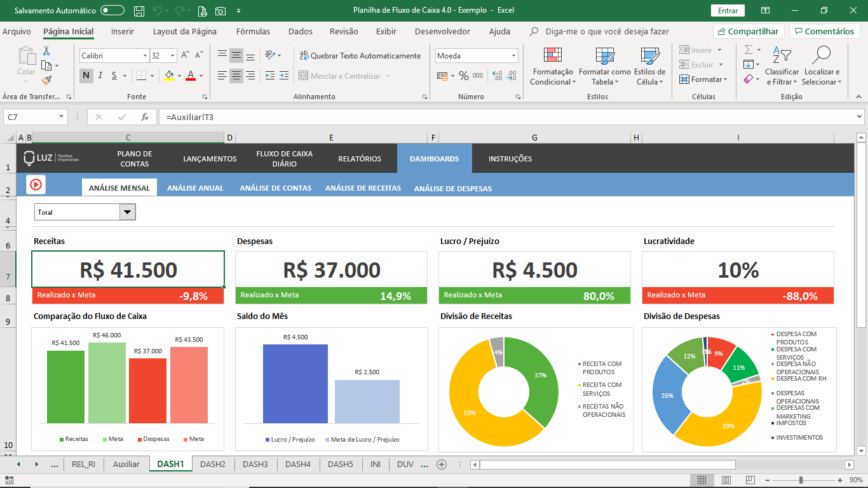Click the Save icon in title bar
Image resolution: width=868 pixels, height=488 pixels.
coord(139,11)
